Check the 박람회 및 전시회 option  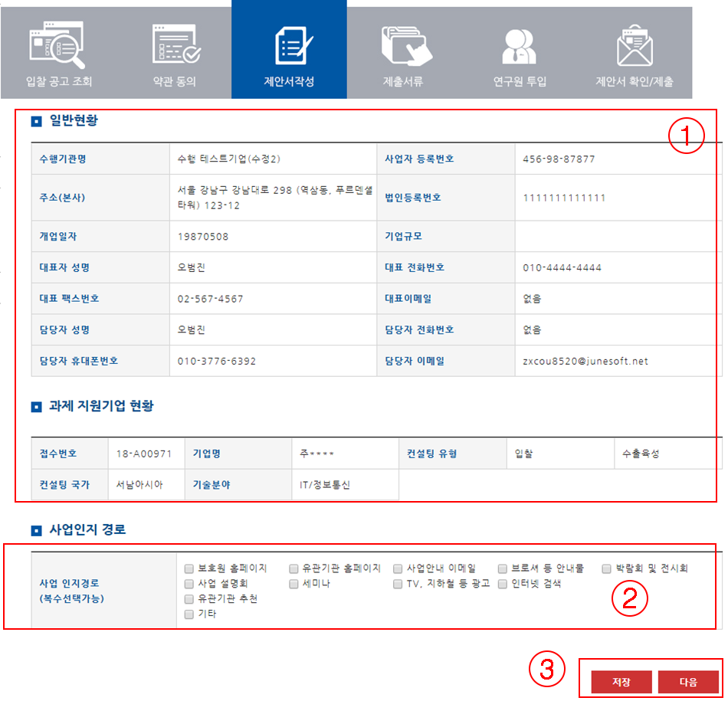(x=607, y=568)
